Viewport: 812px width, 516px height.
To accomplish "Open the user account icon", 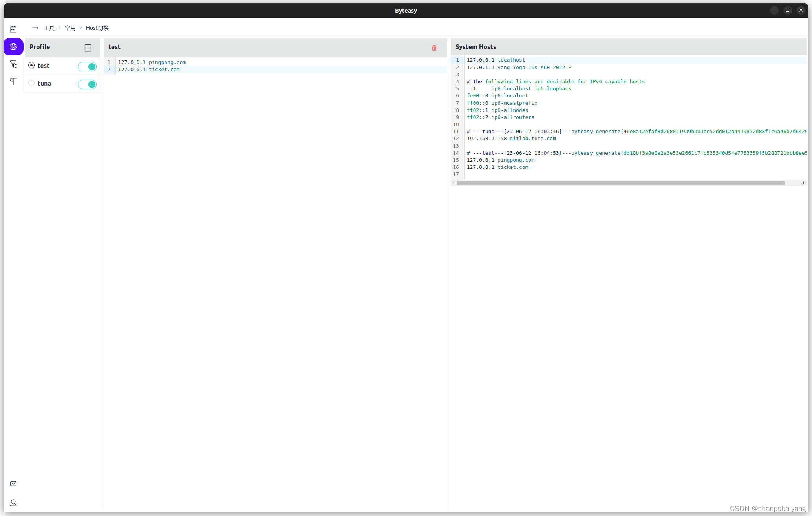I will [x=13, y=503].
